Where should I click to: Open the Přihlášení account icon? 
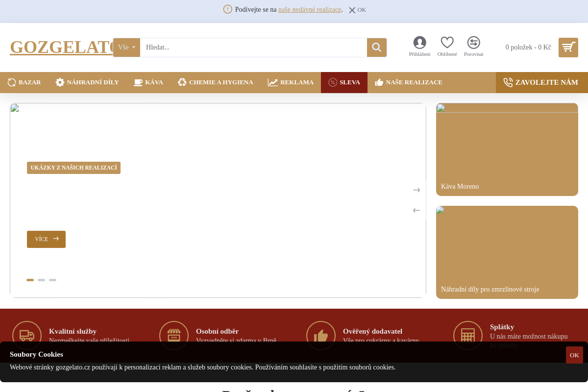(419, 43)
